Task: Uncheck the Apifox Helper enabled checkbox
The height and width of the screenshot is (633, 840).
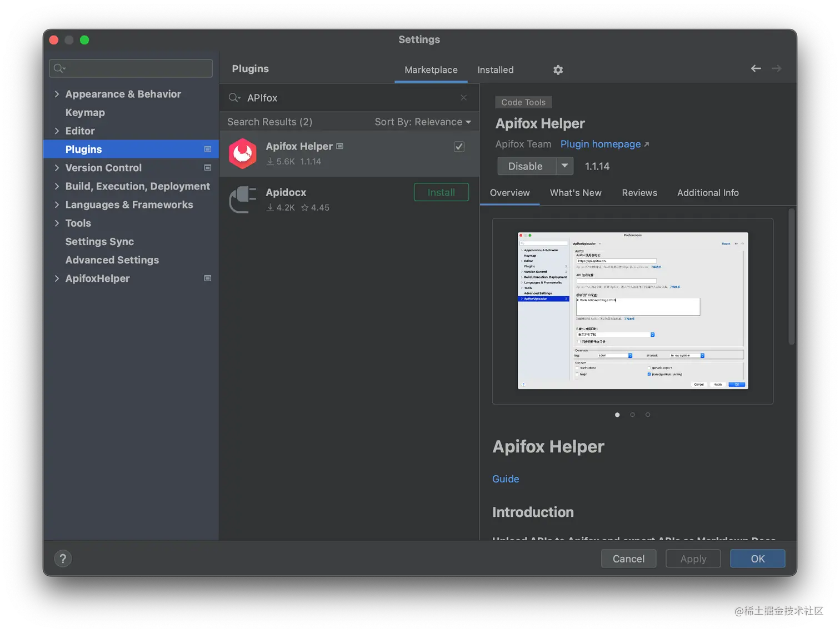Action: tap(459, 147)
